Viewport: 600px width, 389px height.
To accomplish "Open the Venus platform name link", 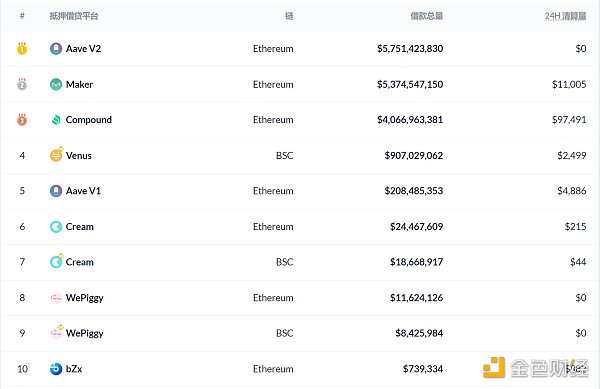I will click(79, 156).
